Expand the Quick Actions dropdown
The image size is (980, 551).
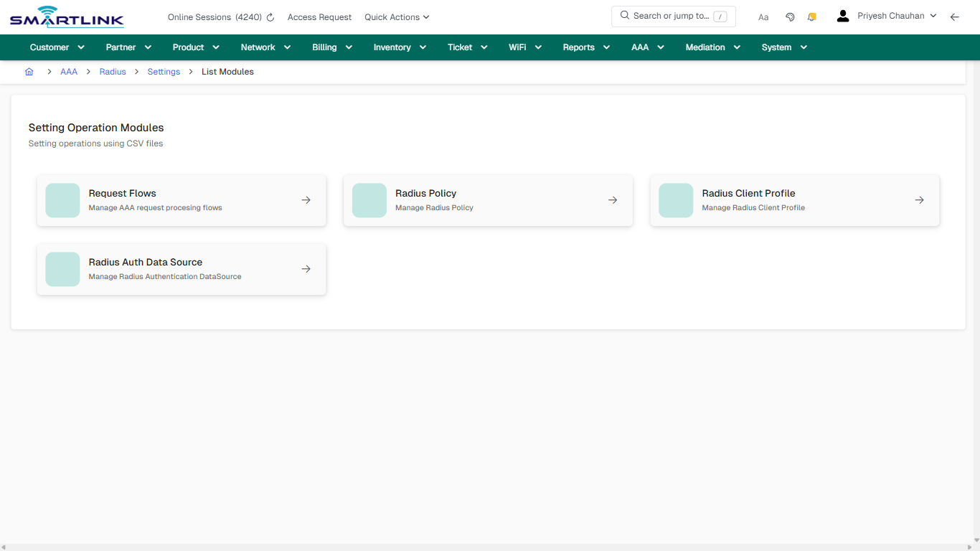coord(396,17)
